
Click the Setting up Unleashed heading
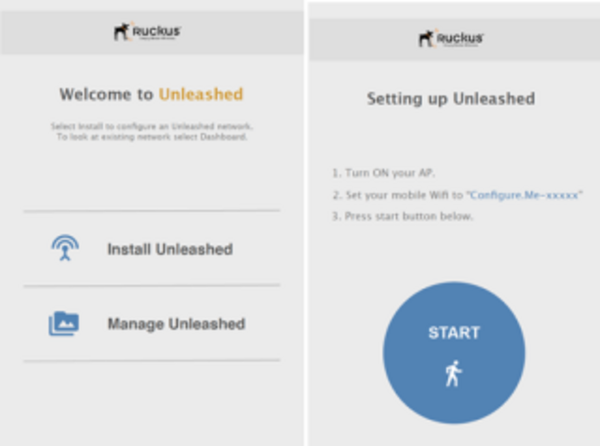(x=451, y=99)
